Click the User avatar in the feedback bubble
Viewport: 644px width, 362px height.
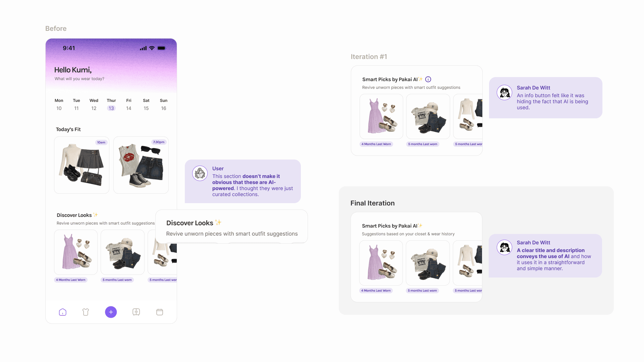pos(200,173)
